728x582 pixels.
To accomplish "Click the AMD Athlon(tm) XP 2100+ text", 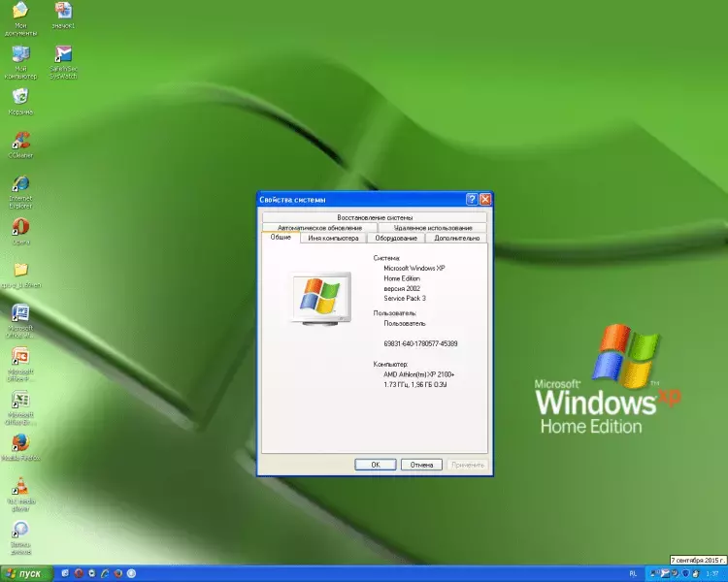I will click(418, 374).
